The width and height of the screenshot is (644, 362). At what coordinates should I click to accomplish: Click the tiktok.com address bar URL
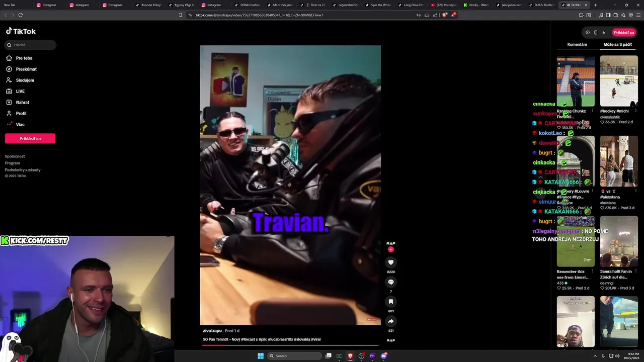tap(259, 15)
